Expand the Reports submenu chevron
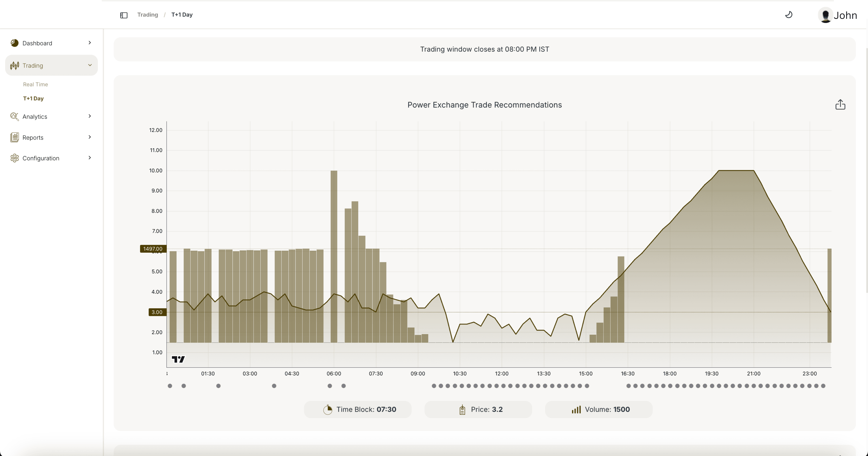 coord(90,137)
